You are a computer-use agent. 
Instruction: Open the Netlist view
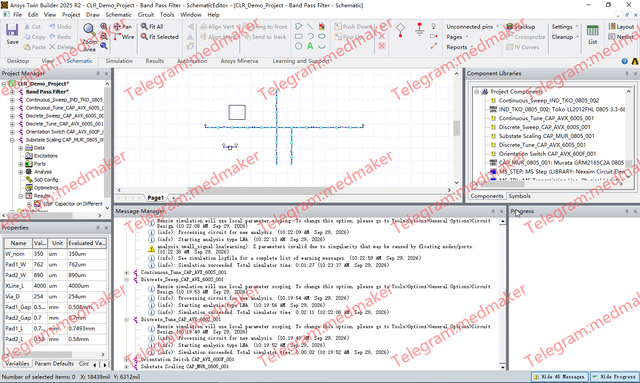coord(621,37)
